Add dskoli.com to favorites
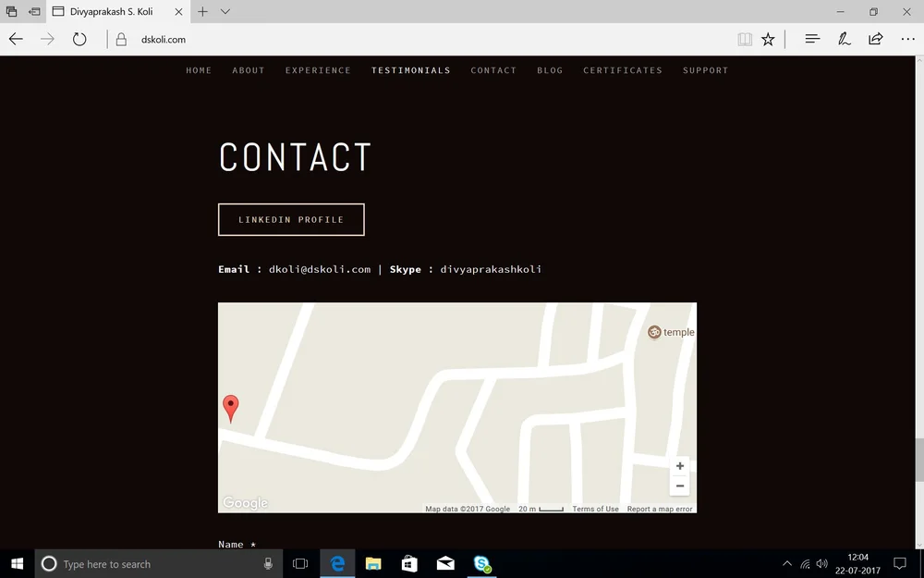This screenshot has width=924, height=578. (x=769, y=39)
